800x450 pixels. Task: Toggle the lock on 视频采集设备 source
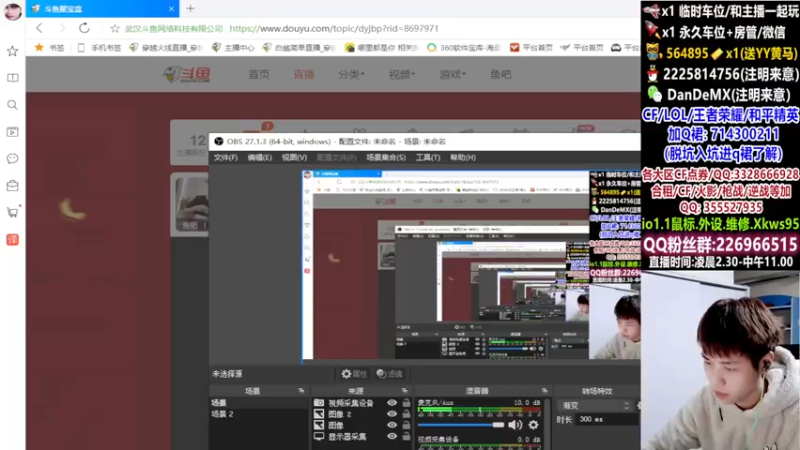pyautogui.click(x=406, y=403)
